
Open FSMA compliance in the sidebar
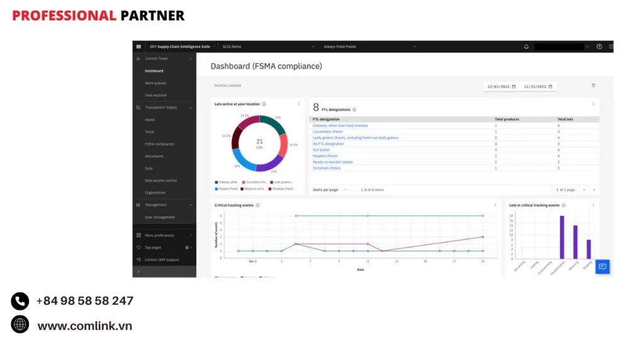point(159,144)
